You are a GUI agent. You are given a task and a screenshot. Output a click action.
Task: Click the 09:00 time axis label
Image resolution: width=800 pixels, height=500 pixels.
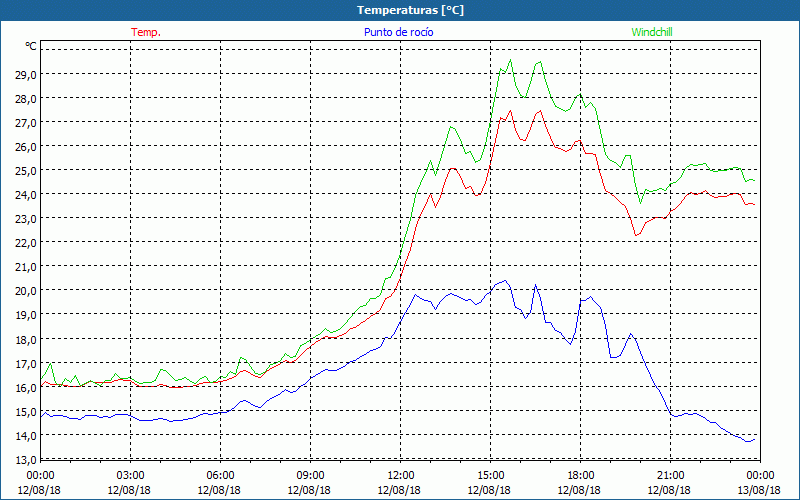pyautogui.click(x=310, y=475)
